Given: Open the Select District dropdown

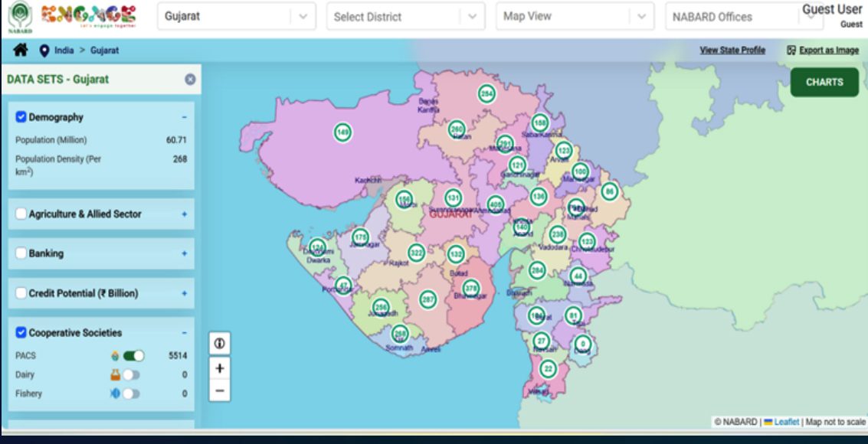Looking at the screenshot, I should 405,16.
